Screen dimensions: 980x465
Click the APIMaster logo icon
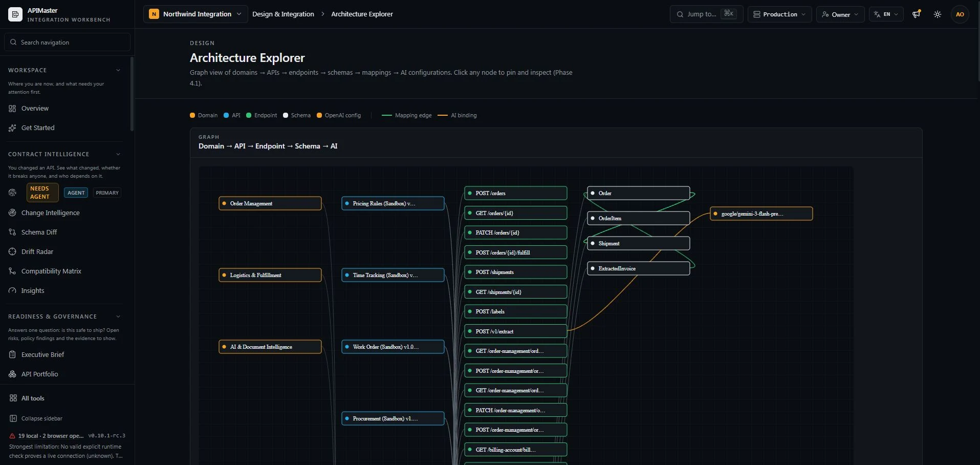(15, 14)
